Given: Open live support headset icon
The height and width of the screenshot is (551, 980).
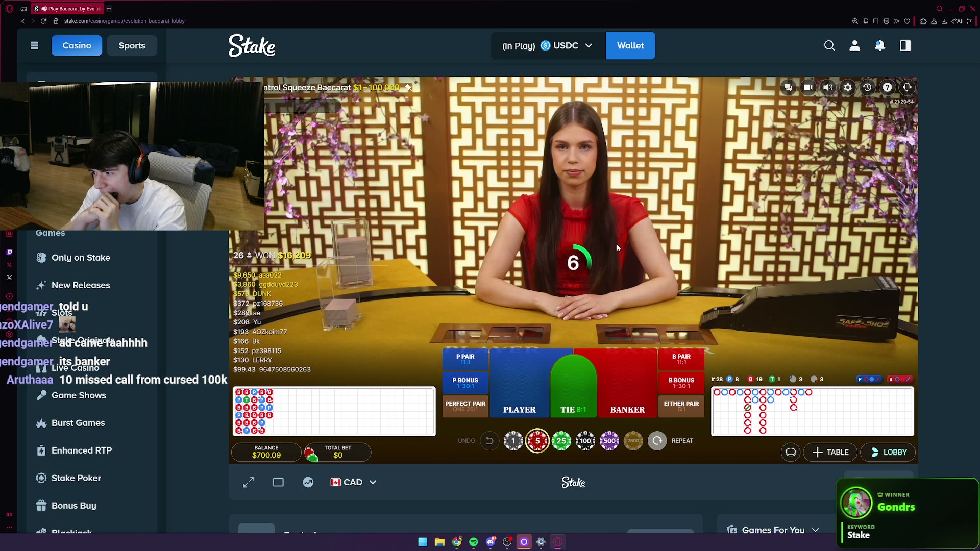Looking at the screenshot, I should [x=908, y=87].
